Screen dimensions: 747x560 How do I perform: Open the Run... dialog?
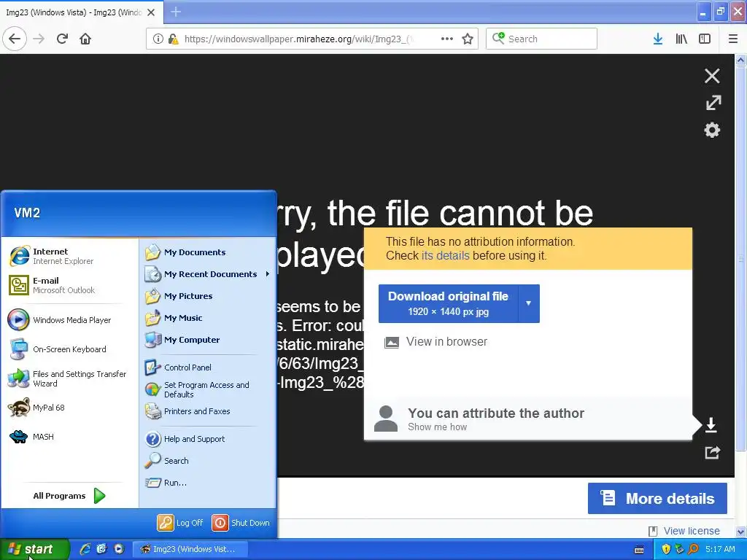(207, 483)
